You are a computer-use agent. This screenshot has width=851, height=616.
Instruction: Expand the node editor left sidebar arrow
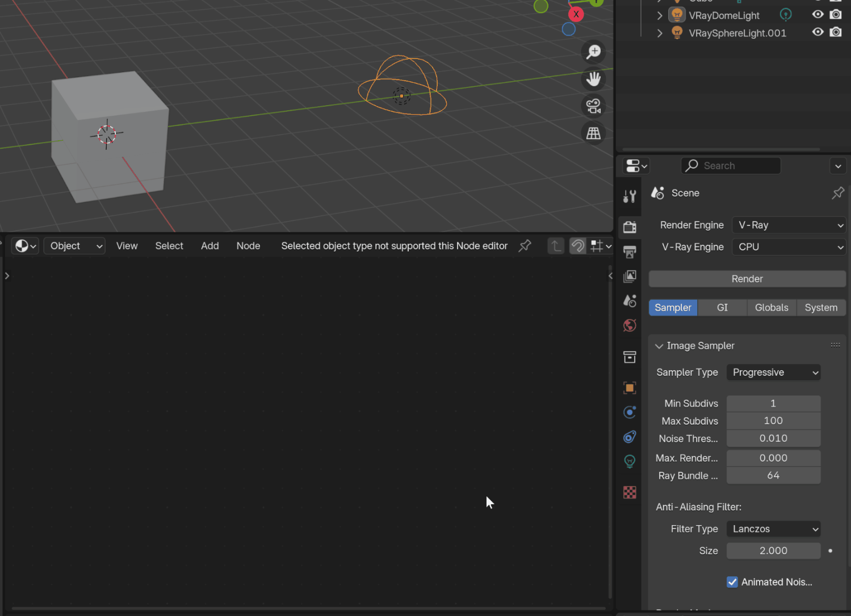(7, 276)
